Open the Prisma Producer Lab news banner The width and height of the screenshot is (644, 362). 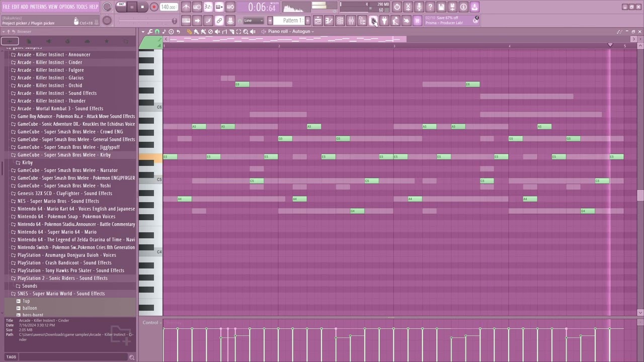tap(452, 21)
